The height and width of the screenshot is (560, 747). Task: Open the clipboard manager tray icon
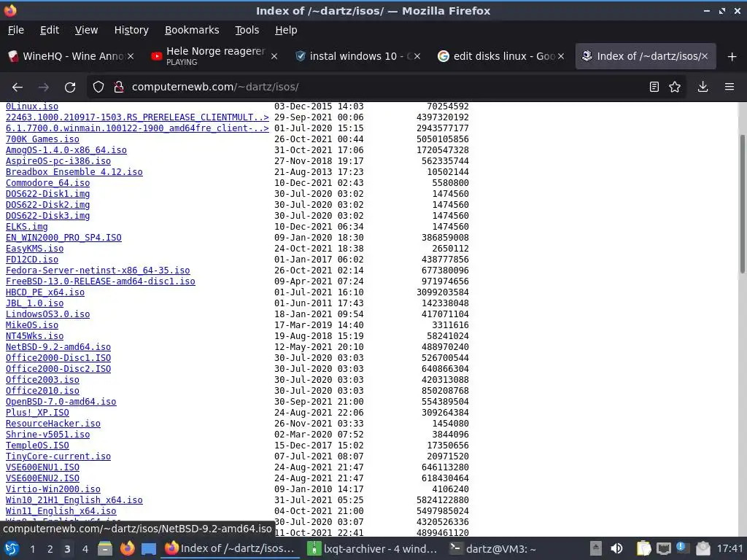click(643, 548)
